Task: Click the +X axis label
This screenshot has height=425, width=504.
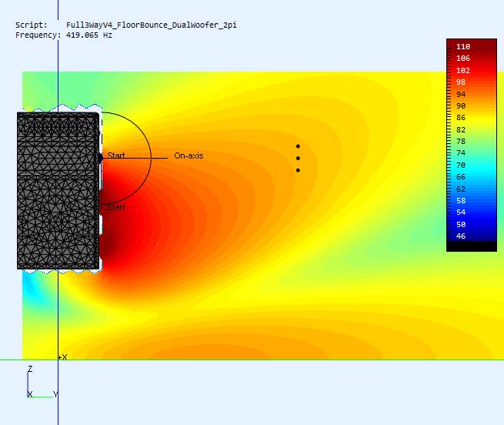Action: 62,357
